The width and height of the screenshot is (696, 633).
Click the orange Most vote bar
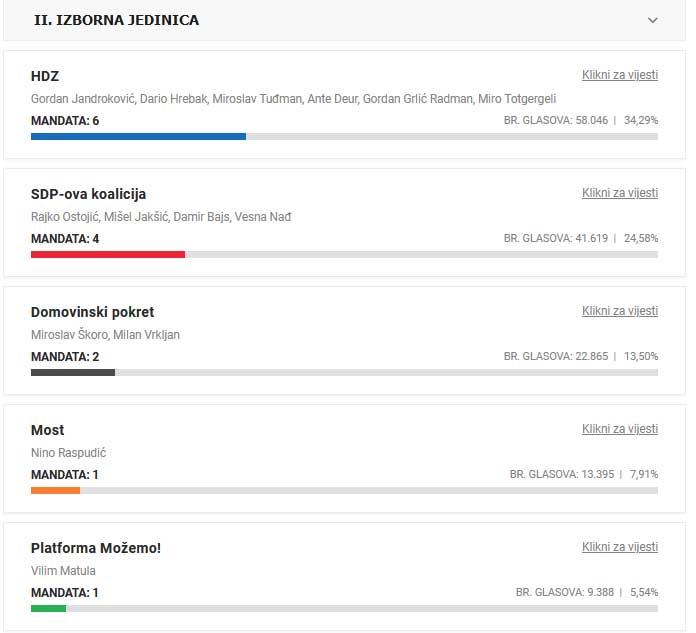[55, 490]
